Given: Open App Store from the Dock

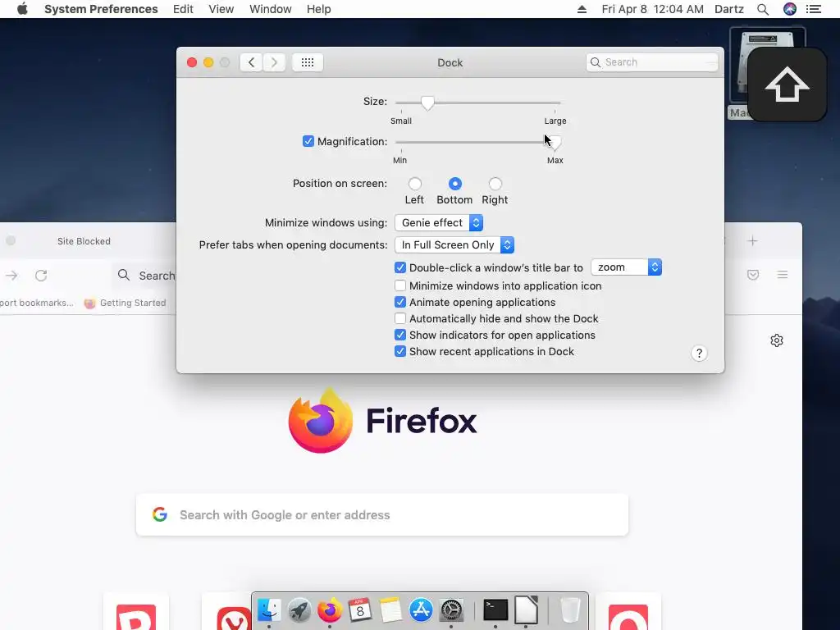Looking at the screenshot, I should (x=421, y=610).
